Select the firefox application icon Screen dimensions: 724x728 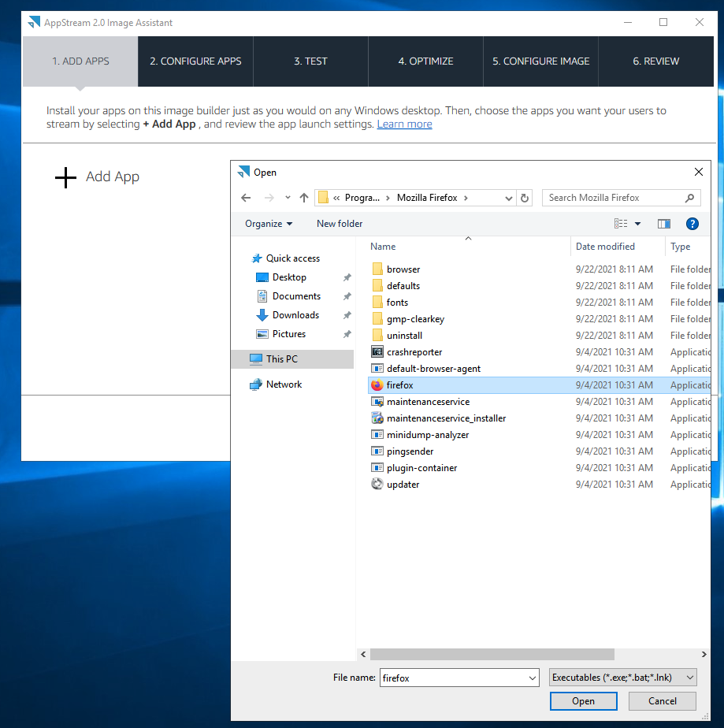pos(377,385)
